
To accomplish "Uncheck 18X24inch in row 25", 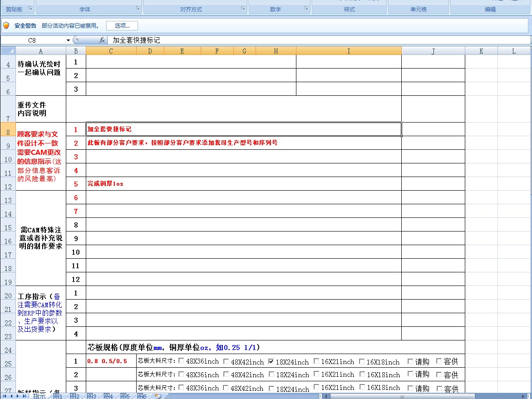I will 271,361.
